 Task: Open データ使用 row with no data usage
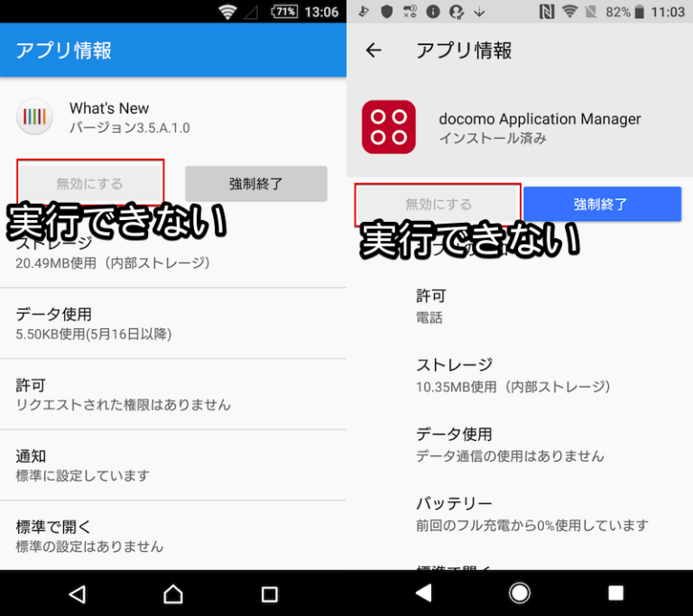tap(520, 445)
